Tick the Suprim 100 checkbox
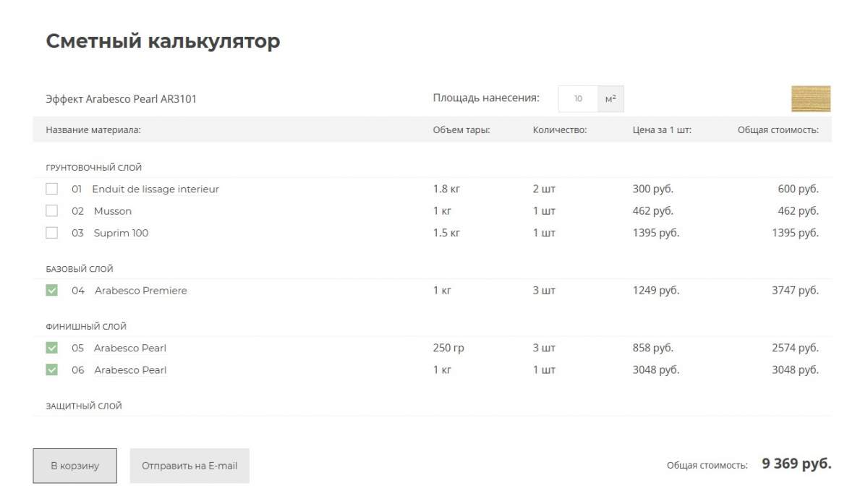Screen dimensions: 868x504 (x=51, y=233)
